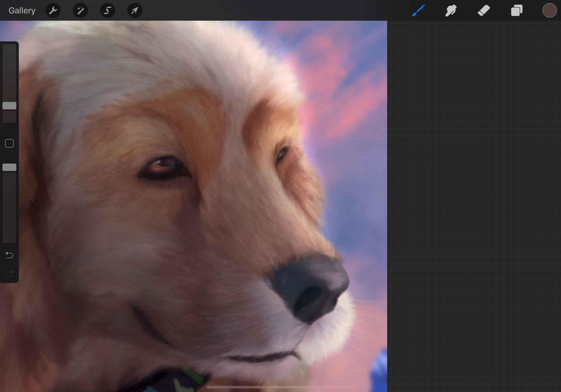
Task: Open the active color swatch
Action: (549, 11)
